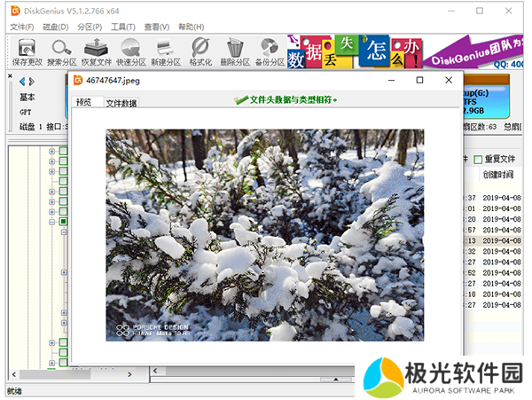Viewport: 532px width, 400px height.
Task: Open 搜索分区 (Search Partitions) tool
Action: [x=61, y=52]
